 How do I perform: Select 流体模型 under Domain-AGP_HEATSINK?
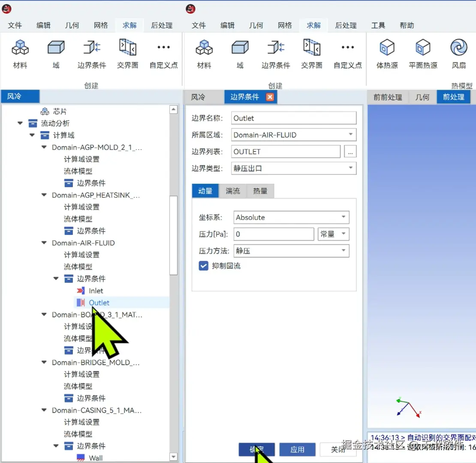pyautogui.click(x=78, y=219)
